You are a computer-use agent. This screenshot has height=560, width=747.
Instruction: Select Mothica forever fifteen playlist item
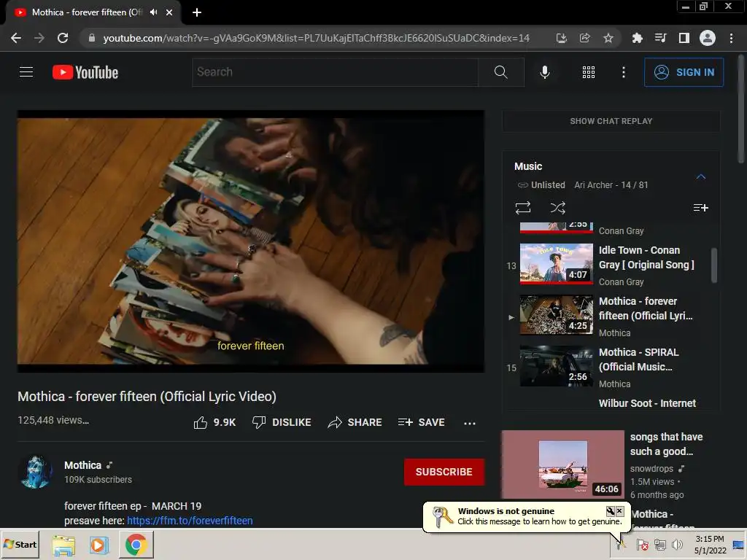[606, 316]
